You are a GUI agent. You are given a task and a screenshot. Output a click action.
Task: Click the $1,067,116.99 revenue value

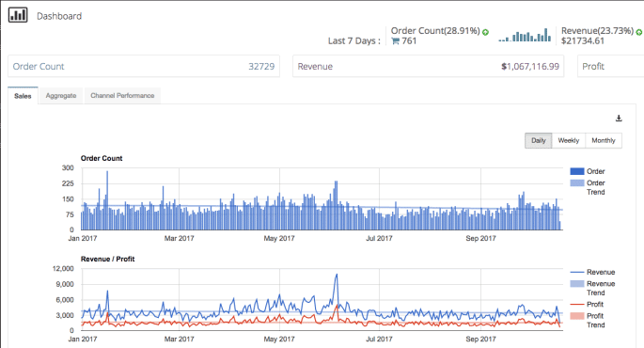(530, 67)
